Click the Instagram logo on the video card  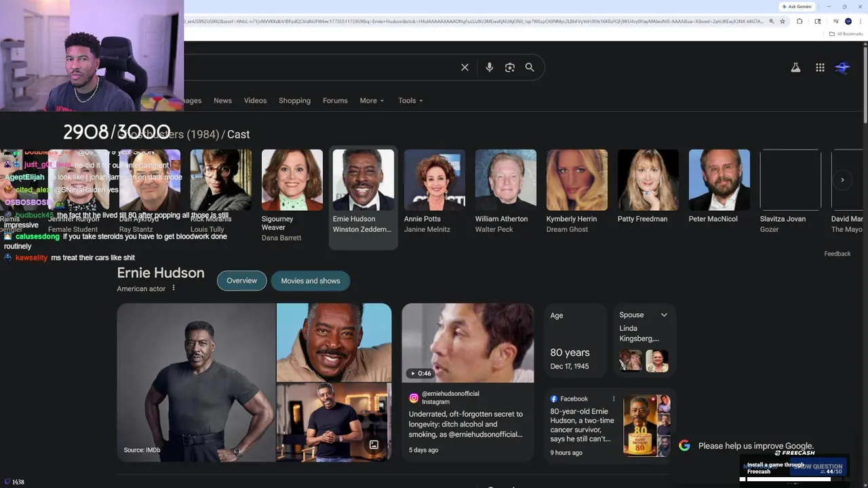tap(414, 398)
